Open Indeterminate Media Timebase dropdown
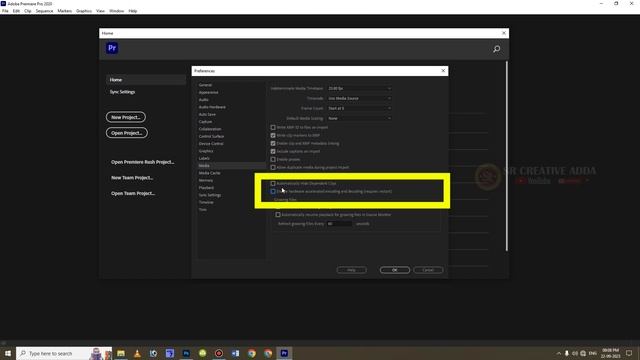This screenshot has width=640, height=360. [359, 88]
